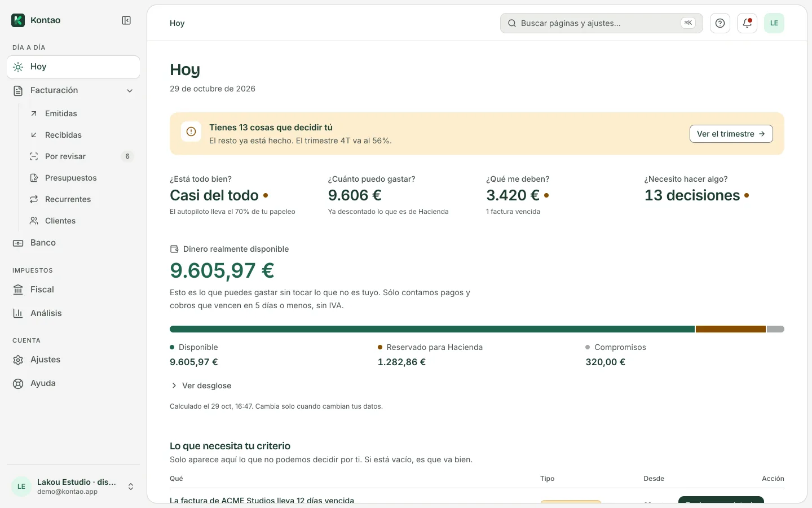Click the Facturación document icon
The width and height of the screenshot is (812, 508).
pos(18,91)
